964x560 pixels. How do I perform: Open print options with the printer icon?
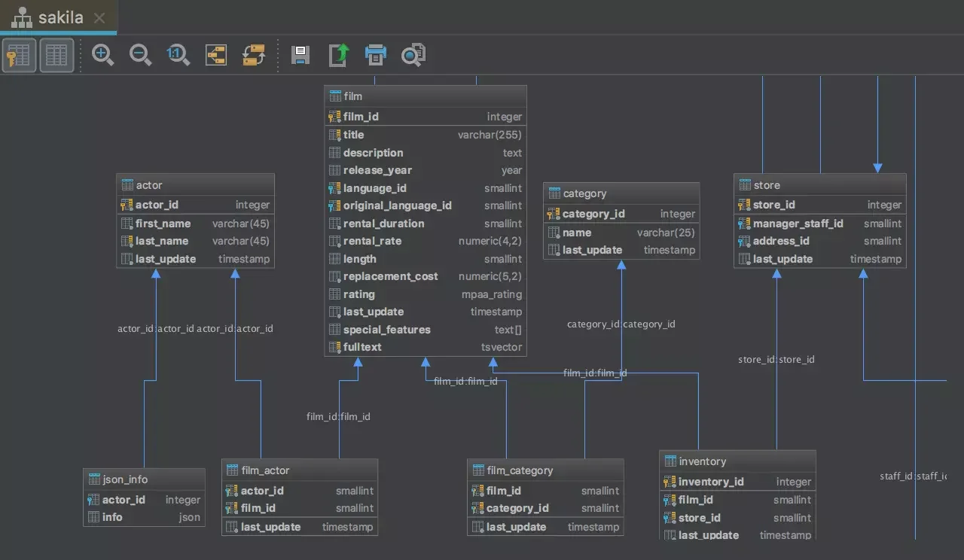point(375,55)
